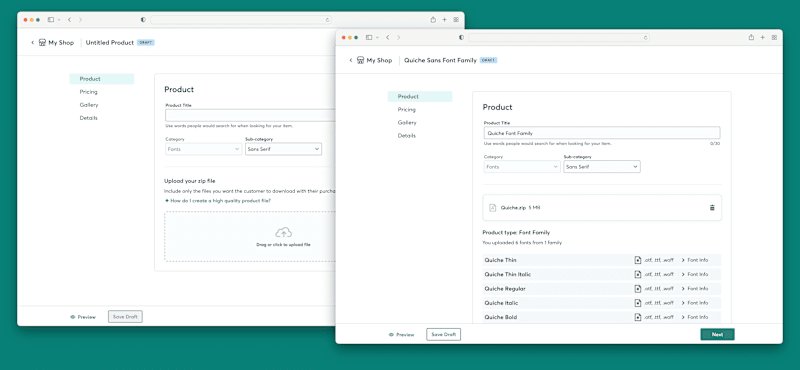Click file icon in Quiche Italic row
800x370 pixels.
tap(638, 303)
